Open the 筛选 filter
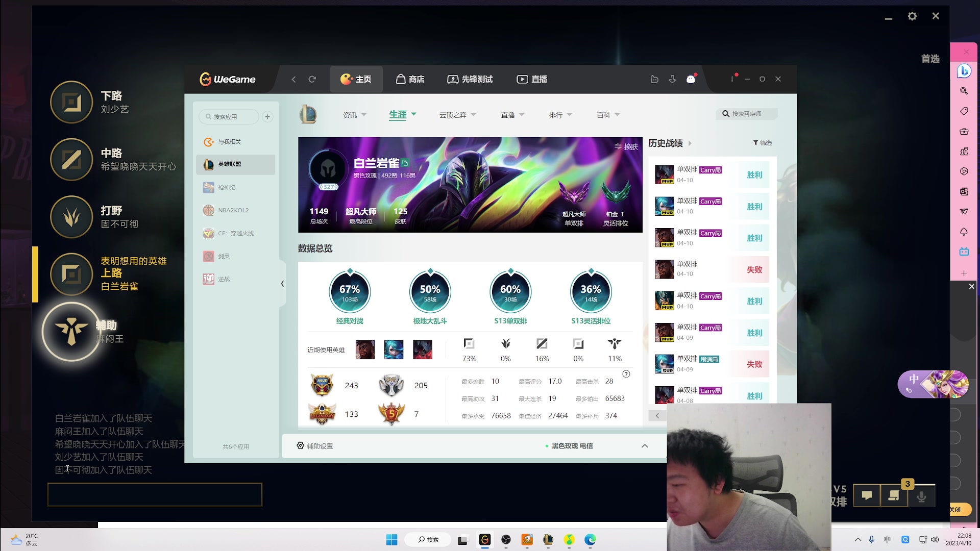The height and width of the screenshot is (551, 980). click(763, 143)
